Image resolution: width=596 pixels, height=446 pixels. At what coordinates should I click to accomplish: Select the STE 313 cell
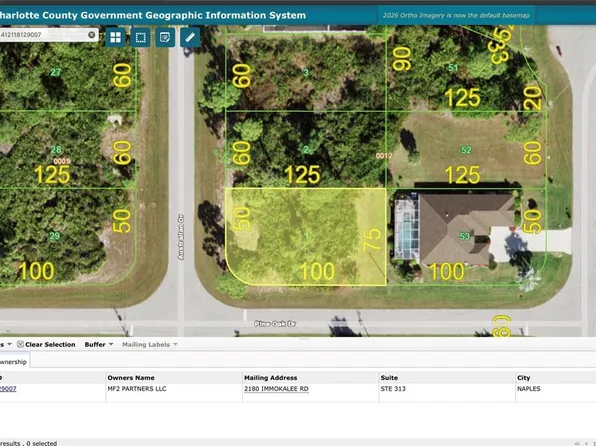(x=393, y=389)
